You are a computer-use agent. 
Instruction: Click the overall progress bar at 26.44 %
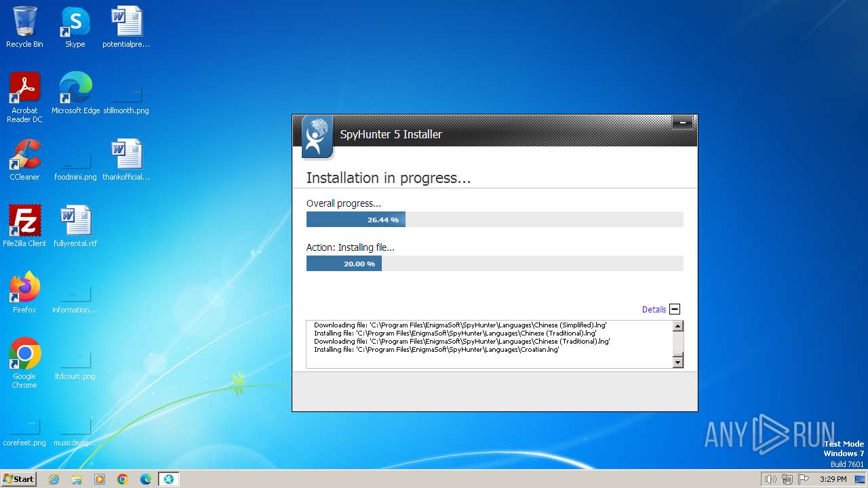pos(495,220)
